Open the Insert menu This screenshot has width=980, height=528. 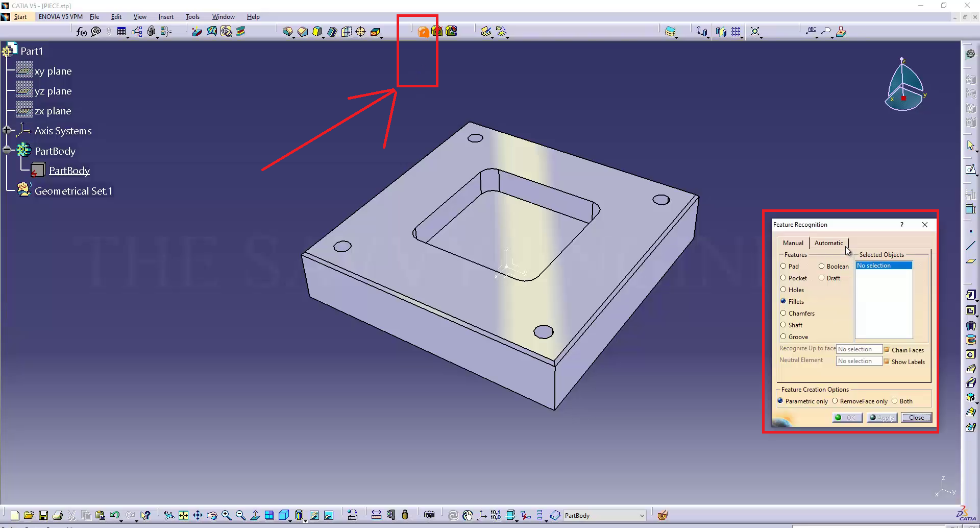point(166,17)
